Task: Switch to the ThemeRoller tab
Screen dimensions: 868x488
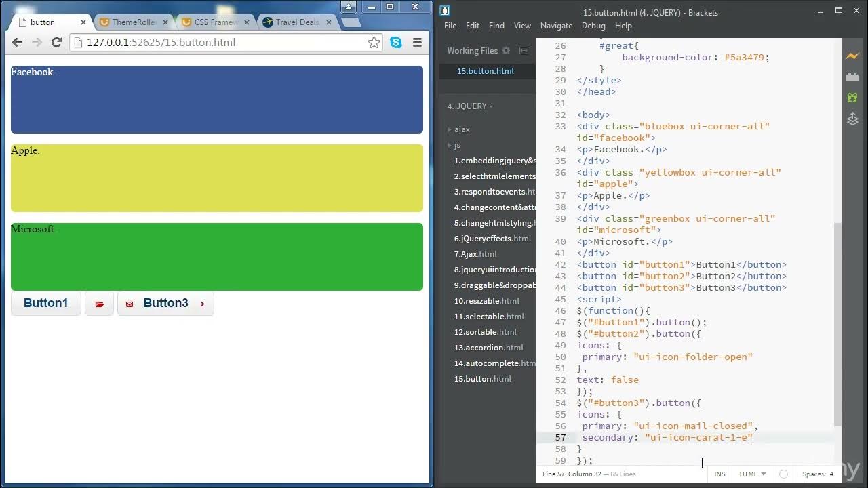Action: [x=131, y=22]
